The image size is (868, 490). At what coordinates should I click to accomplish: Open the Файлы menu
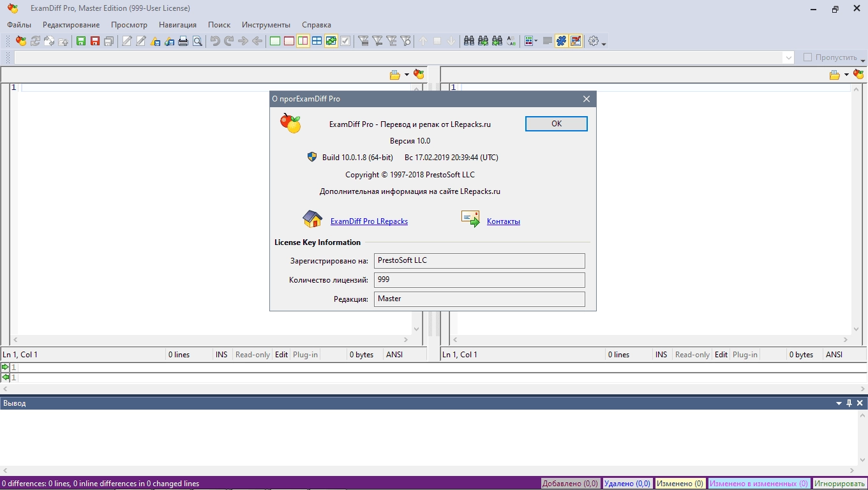[19, 25]
